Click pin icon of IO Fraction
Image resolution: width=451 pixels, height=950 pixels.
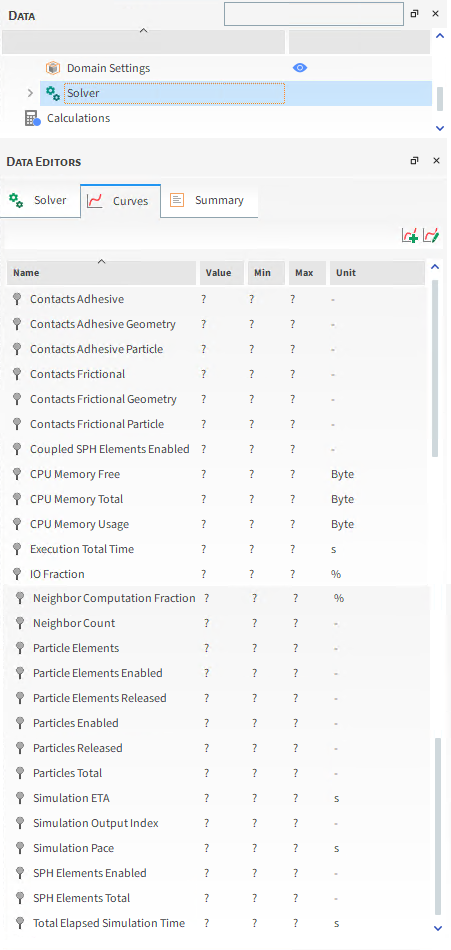18,574
